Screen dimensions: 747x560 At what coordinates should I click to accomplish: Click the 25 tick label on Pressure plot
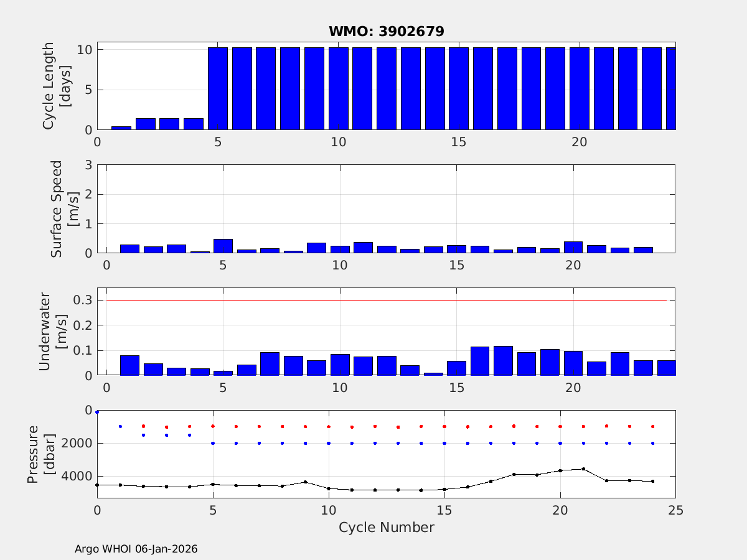(x=675, y=510)
